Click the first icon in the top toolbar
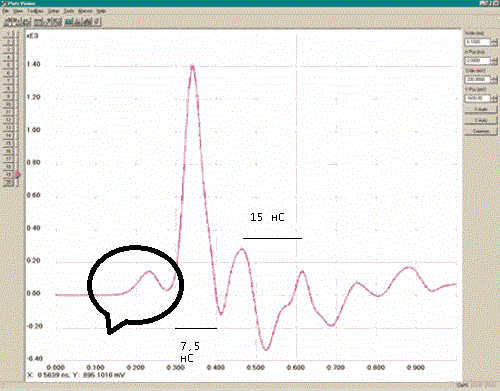Screen dimensions: 500x391 [7, 22]
